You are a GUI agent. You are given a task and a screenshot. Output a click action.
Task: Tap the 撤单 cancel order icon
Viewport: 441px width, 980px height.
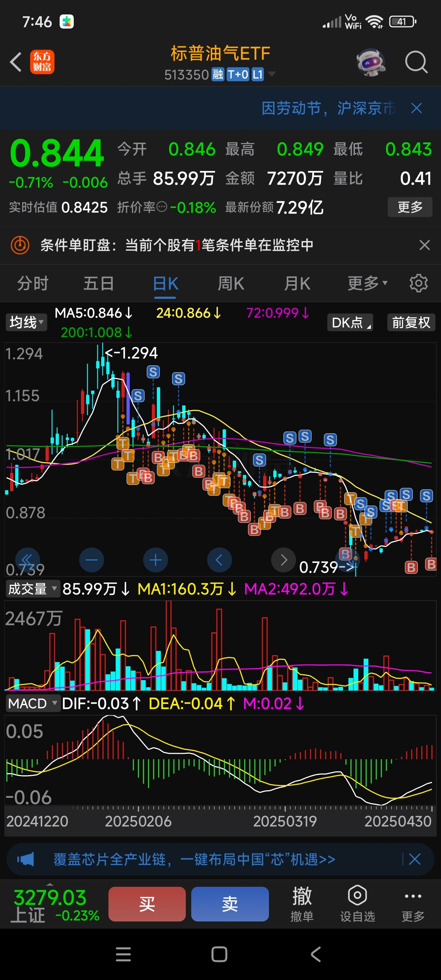(302, 904)
